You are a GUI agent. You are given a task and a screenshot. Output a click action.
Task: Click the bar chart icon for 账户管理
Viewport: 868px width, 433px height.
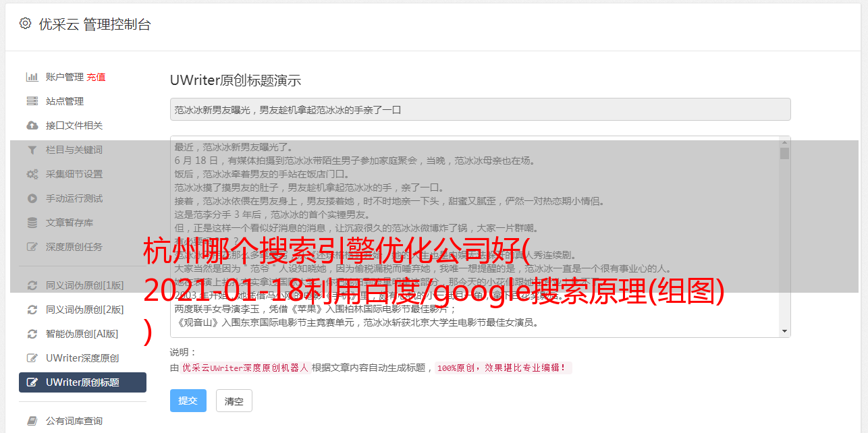tap(32, 77)
